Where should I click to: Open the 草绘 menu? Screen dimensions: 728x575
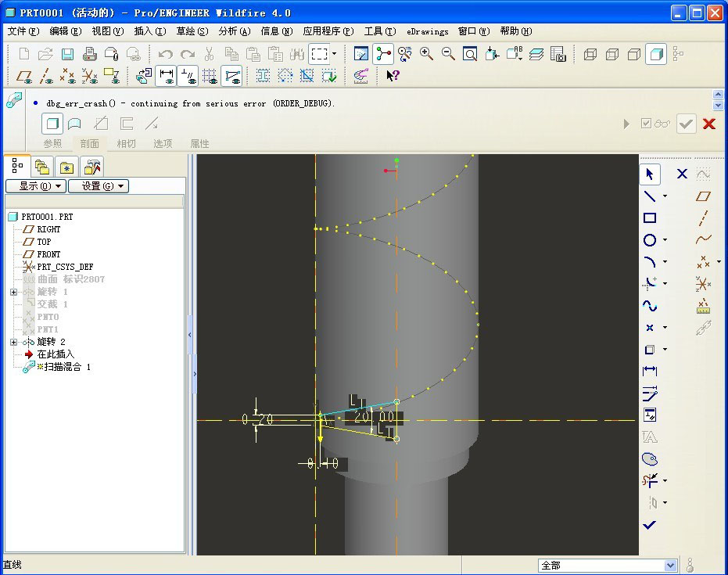click(x=192, y=31)
